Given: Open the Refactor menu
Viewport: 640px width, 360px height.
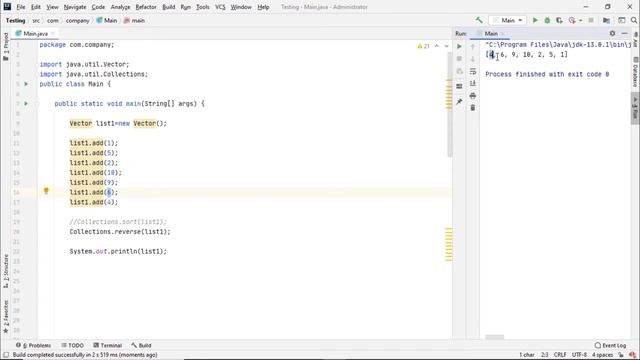Looking at the screenshot, I should 146,7.
